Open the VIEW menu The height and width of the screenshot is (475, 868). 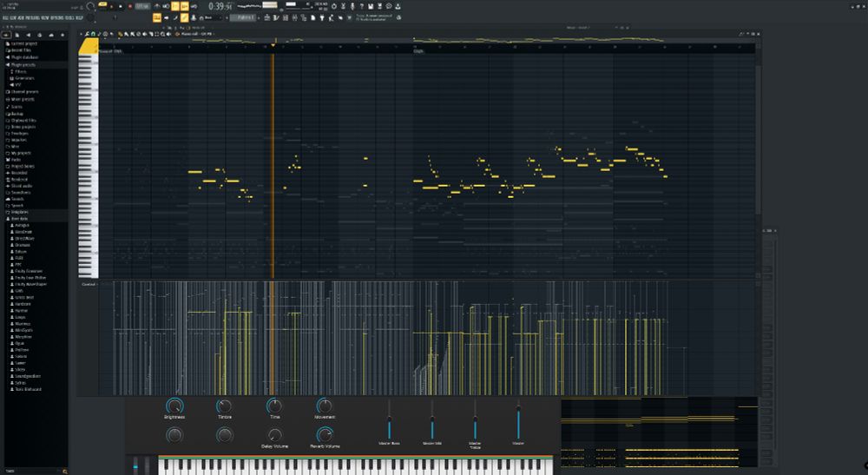click(x=45, y=17)
